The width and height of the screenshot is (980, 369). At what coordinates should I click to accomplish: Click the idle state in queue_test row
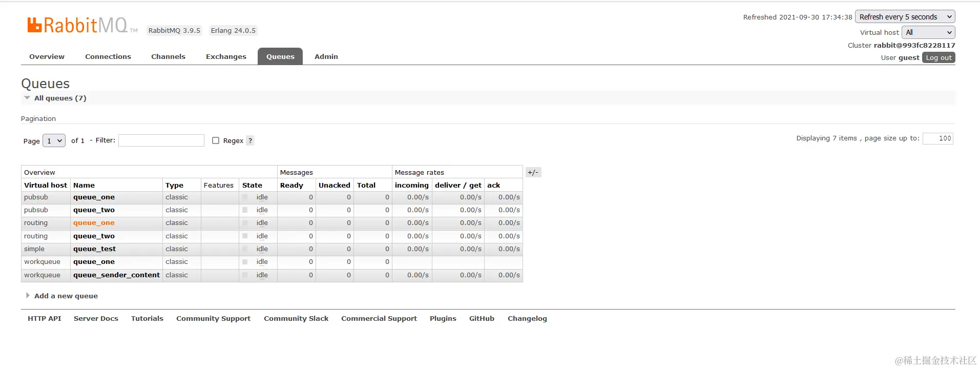tap(262, 249)
